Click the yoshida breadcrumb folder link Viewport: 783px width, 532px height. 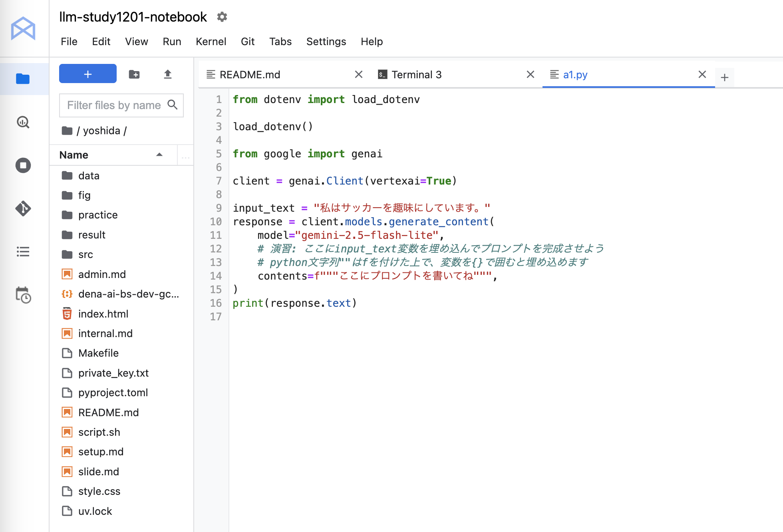(x=101, y=131)
